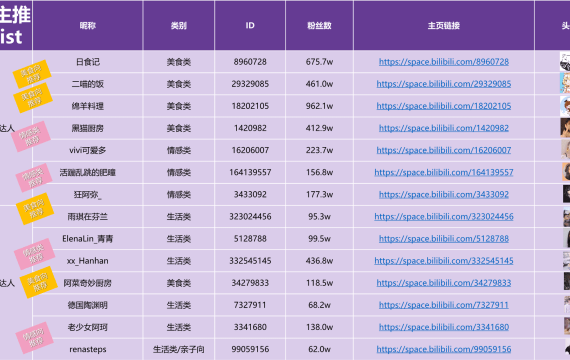Click the nickname cell 阿菜奇妙厨房

88,283
